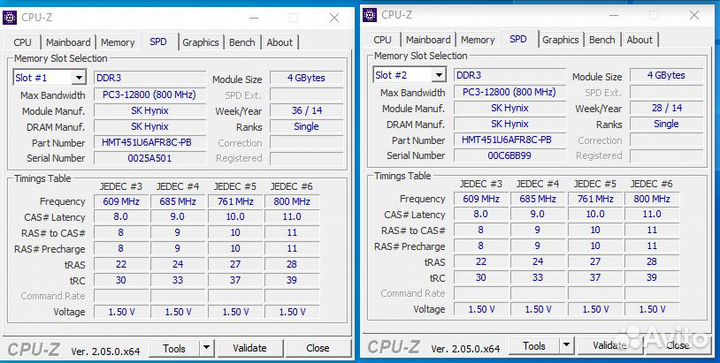The height and width of the screenshot is (363, 720).
Task: Click Module Size 4 GBytes in right window
Action: point(666,75)
